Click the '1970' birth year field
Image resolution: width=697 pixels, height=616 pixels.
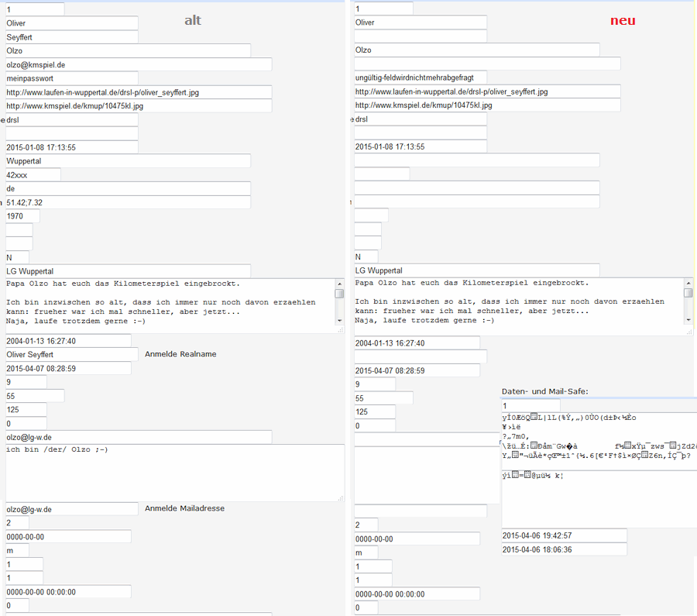click(x=22, y=216)
